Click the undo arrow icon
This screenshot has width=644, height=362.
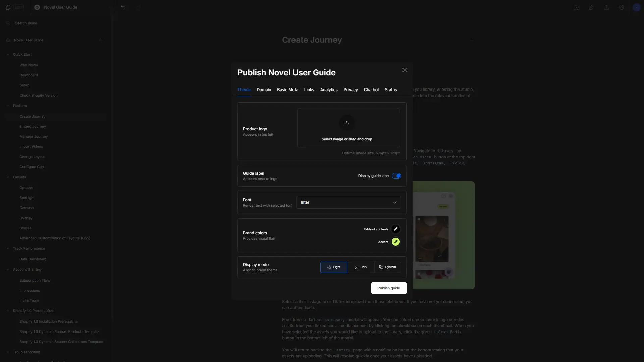pos(123,7)
